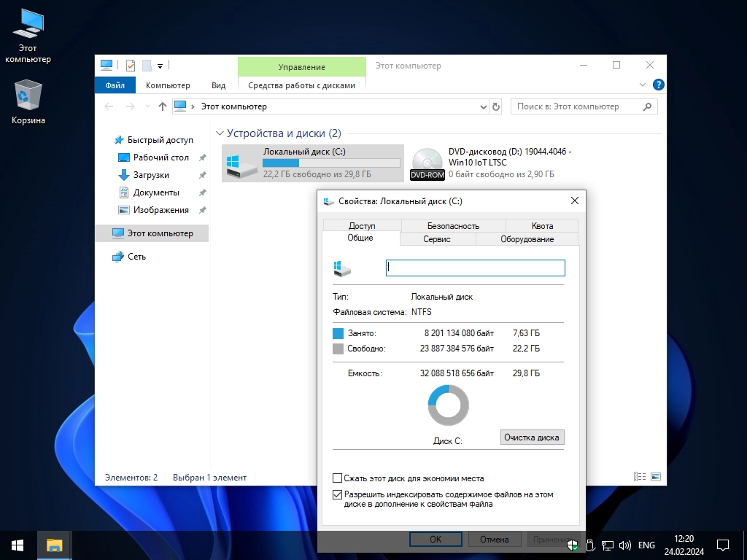Select the DVD-дисковод (D:) drive icon
The width and height of the screenshot is (747, 560).
pyautogui.click(x=427, y=164)
